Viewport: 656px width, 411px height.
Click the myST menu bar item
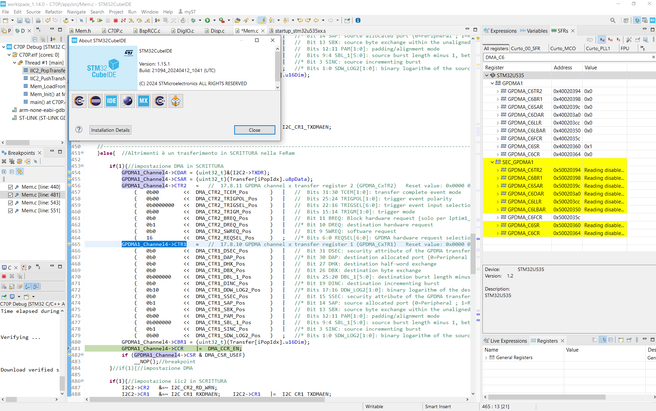coord(187,12)
